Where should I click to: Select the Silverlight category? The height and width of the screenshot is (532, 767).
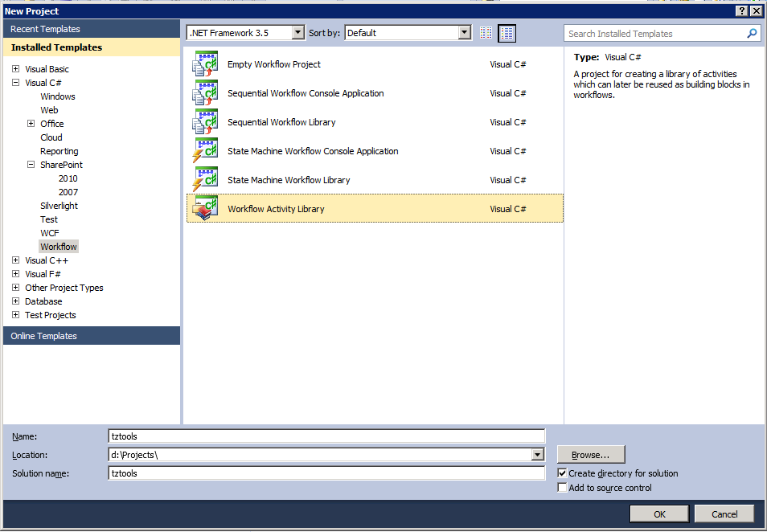tap(59, 206)
